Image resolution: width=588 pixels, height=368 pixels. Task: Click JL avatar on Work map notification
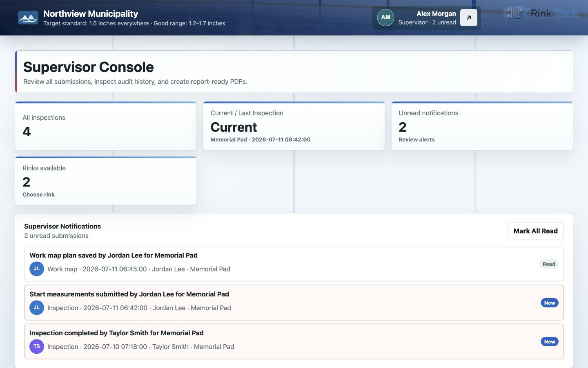37,269
